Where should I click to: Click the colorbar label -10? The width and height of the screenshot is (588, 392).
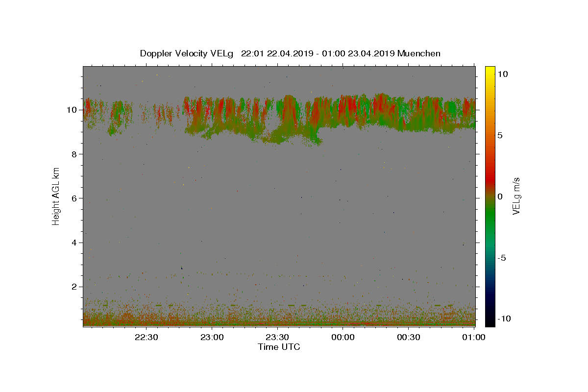505,318
